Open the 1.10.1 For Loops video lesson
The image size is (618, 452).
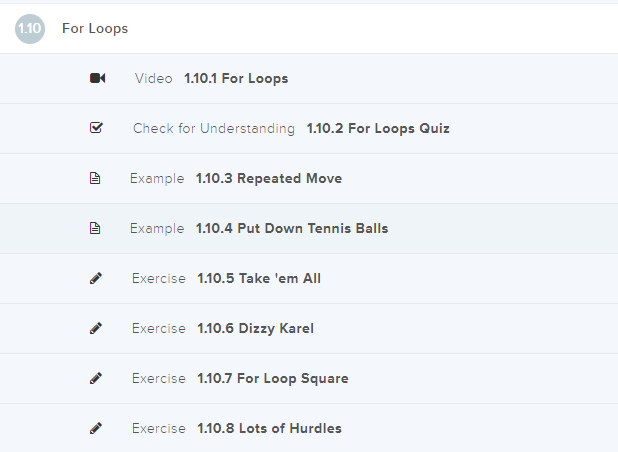(236, 78)
